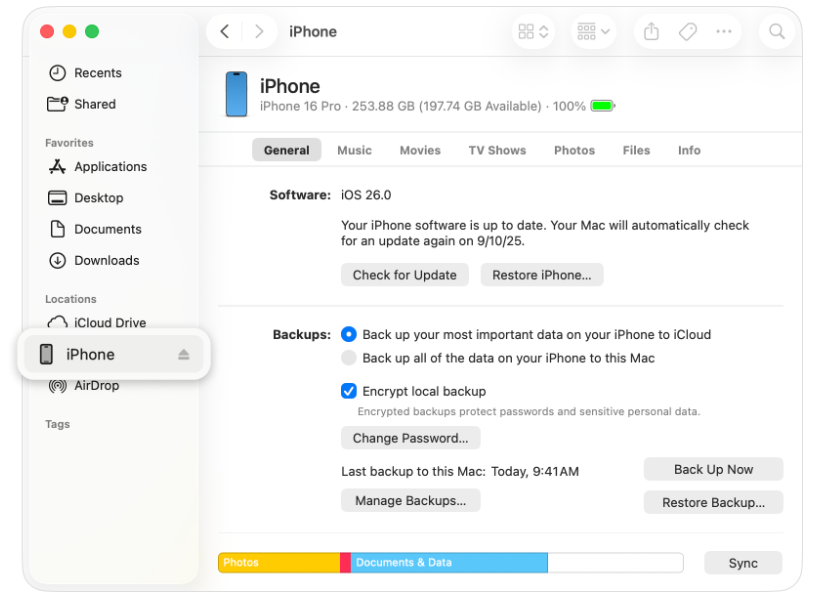818x602 pixels.
Task: Click Change Password... button
Action: click(x=411, y=438)
